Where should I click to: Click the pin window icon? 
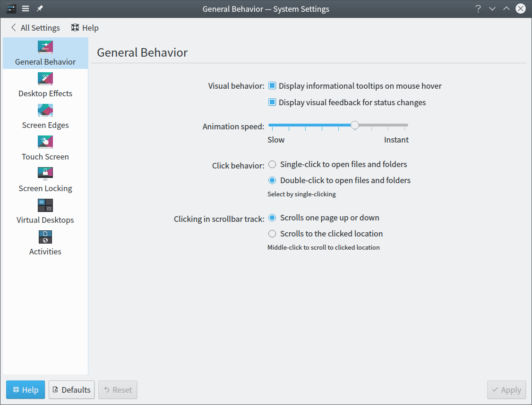(x=40, y=8)
